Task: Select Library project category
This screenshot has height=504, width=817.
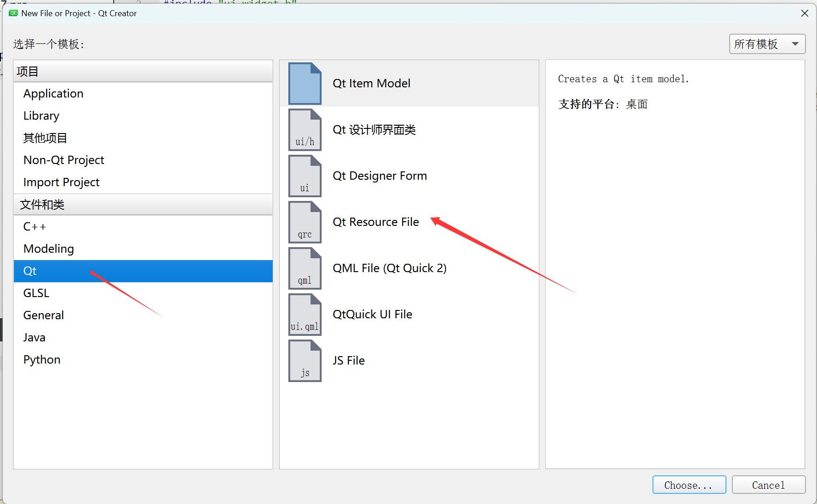Action: click(x=143, y=115)
